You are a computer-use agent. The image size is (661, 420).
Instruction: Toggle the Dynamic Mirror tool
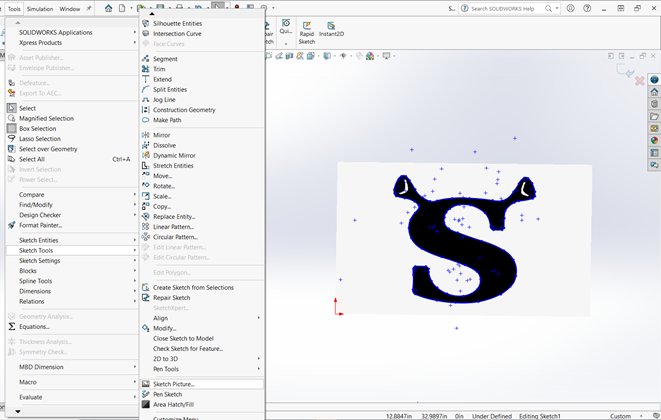(202, 155)
